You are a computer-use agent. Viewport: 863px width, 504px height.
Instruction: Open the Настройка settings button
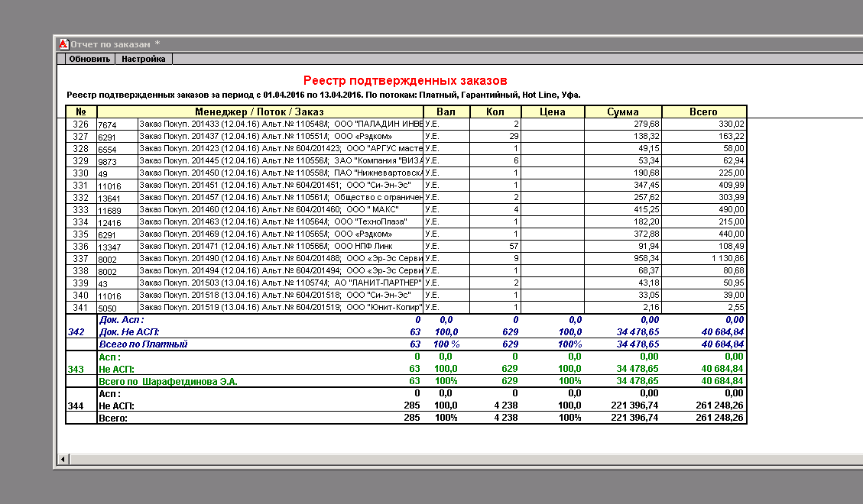tap(144, 59)
